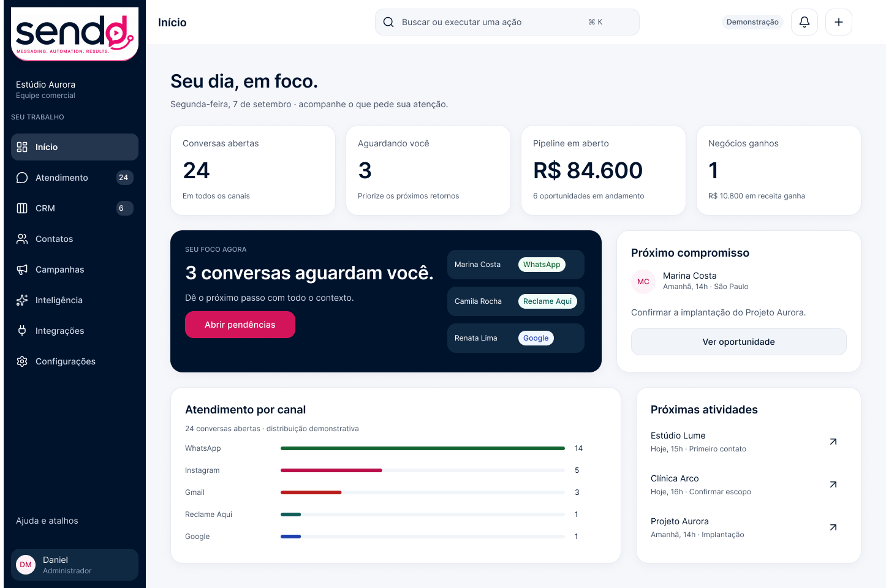Open the Conversas abertas card

(253, 170)
